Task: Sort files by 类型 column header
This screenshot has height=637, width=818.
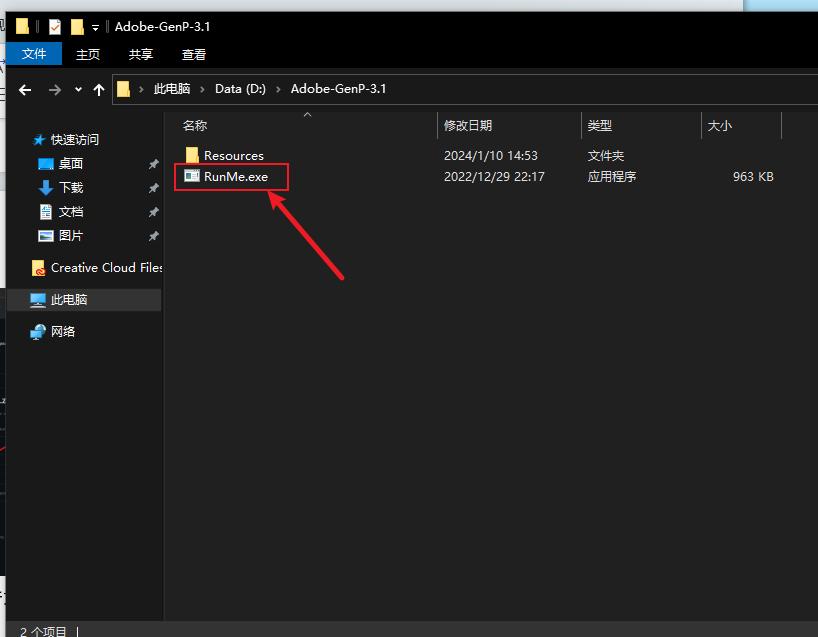Action: (599, 126)
